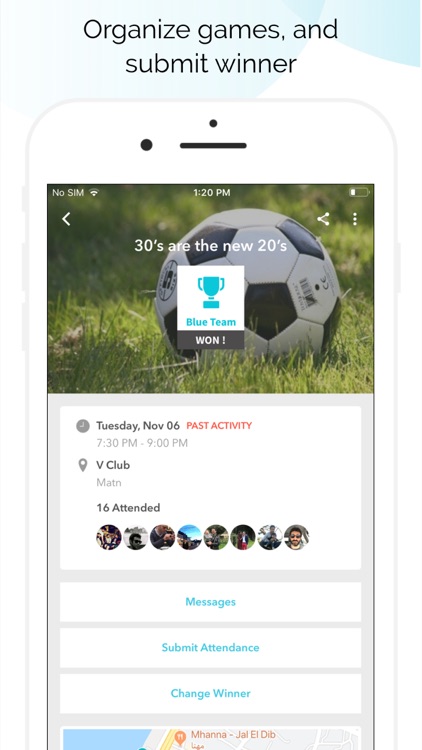The image size is (422, 750).
Task: Click the clock icon beside Tuesday, Nov 06
Action: pyautogui.click(x=83, y=426)
